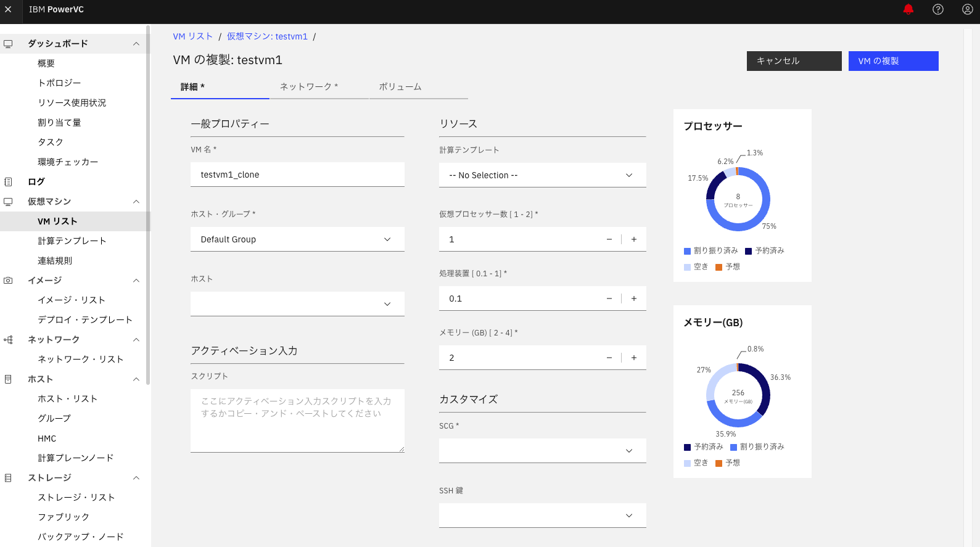
Task: Collapse the ホスト section
Action: click(x=136, y=379)
